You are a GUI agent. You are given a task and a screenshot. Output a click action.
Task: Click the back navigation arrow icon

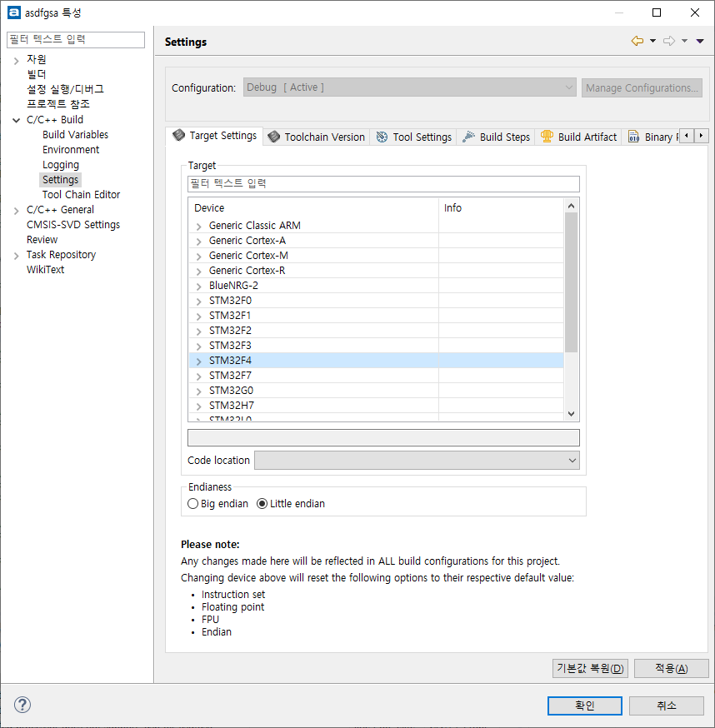[637, 42]
